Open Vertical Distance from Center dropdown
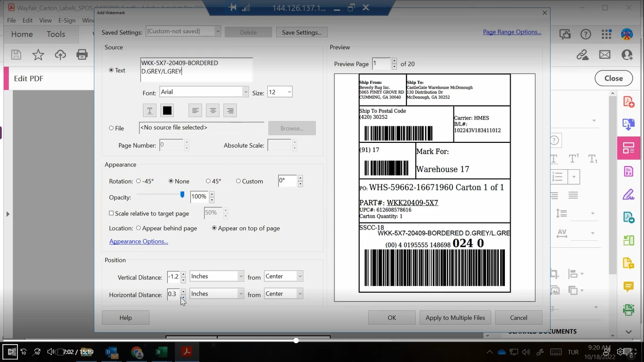Viewport: 644px width, 362px height. (x=283, y=276)
